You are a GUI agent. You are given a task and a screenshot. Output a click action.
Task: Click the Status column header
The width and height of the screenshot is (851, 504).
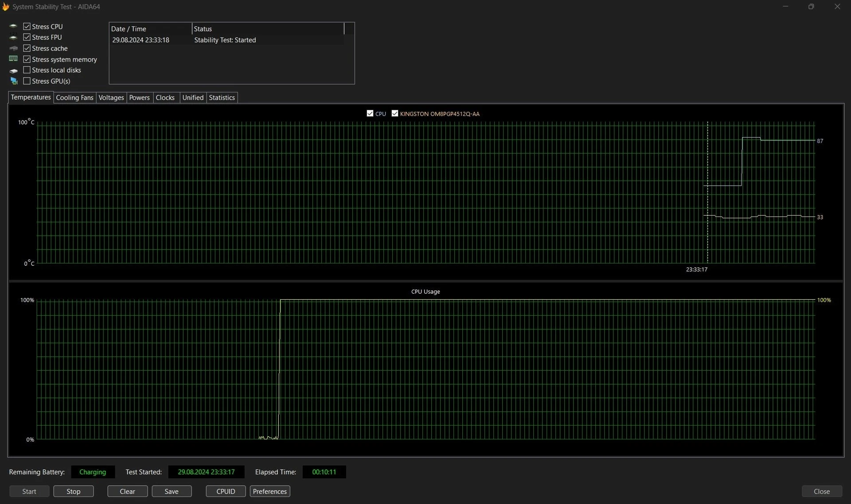268,29
